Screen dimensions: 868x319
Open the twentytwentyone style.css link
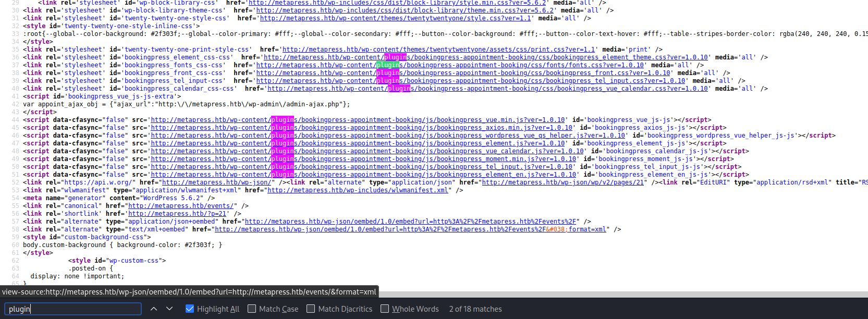396,18
